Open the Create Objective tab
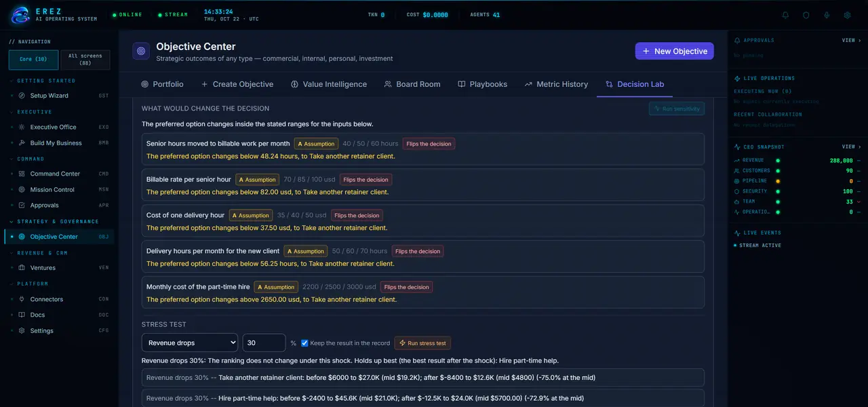This screenshot has height=407, width=868. click(x=237, y=84)
